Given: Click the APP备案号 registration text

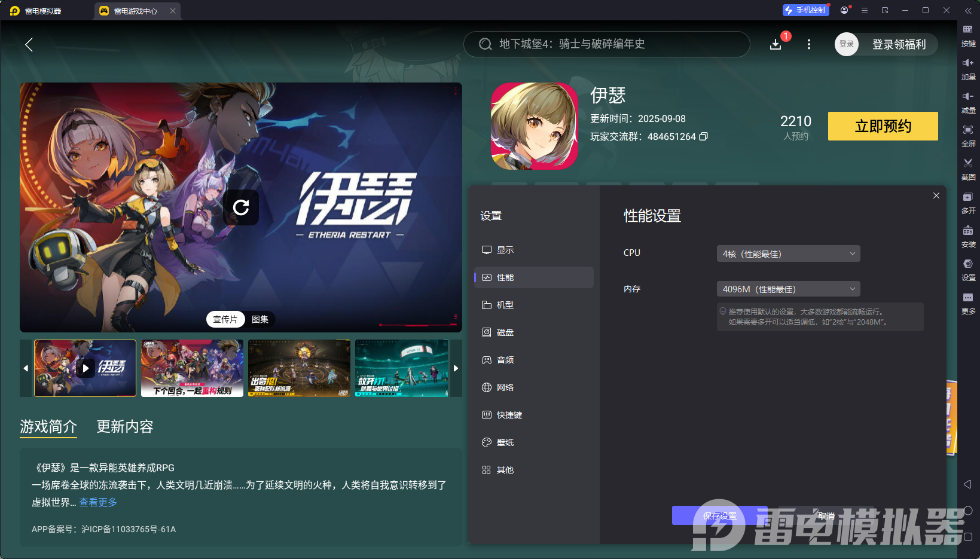Looking at the screenshot, I should 104,529.
